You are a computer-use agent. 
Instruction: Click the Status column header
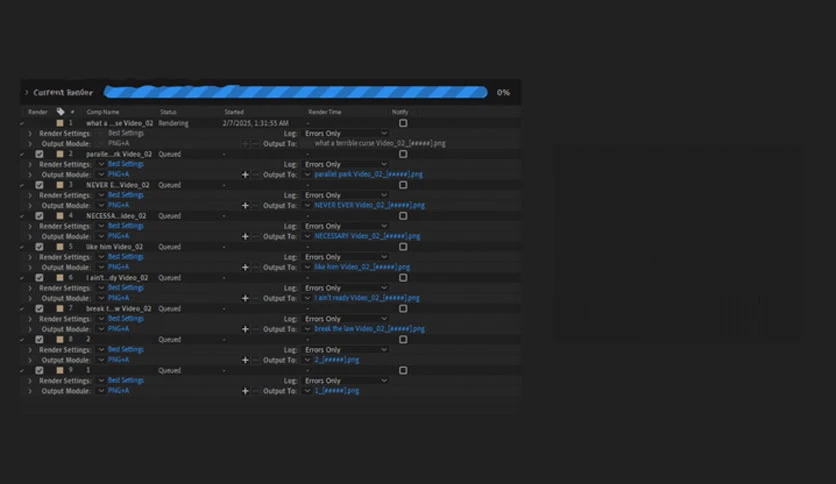168,112
